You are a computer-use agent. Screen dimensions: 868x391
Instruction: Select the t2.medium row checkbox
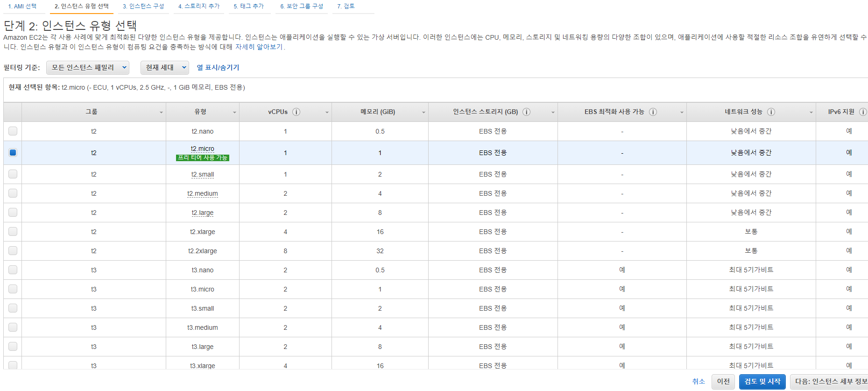[x=13, y=193]
